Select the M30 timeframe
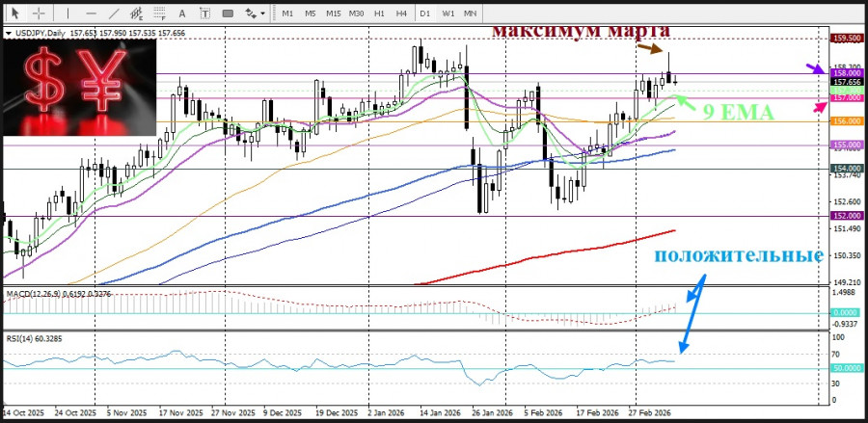The height and width of the screenshot is (423, 868). [x=356, y=13]
